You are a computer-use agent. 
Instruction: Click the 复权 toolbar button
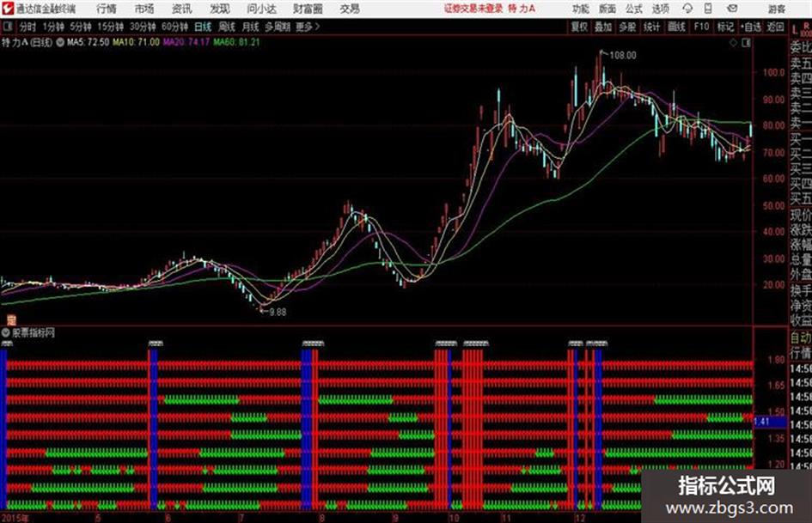point(579,27)
